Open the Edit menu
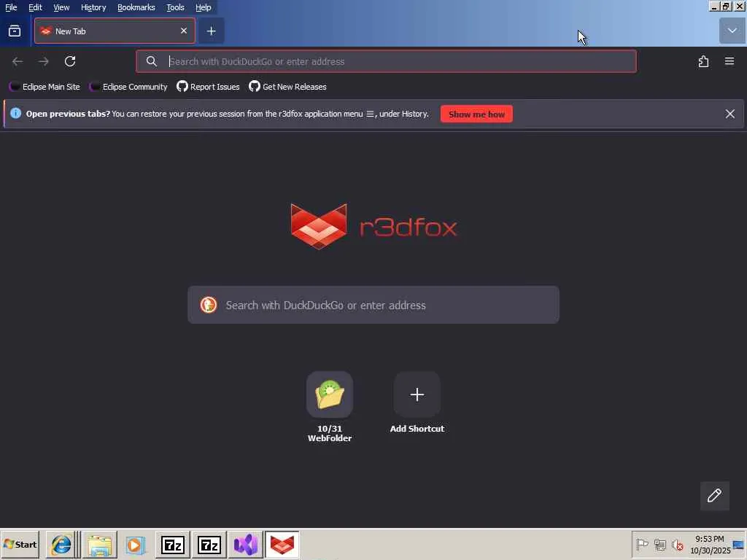The width and height of the screenshot is (747, 560). point(35,7)
